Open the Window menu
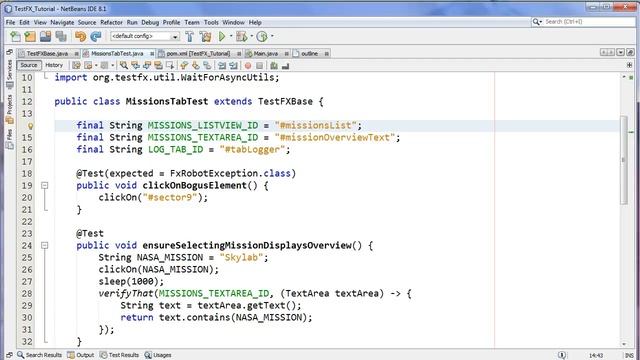 pyautogui.click(x=233, y=22)
